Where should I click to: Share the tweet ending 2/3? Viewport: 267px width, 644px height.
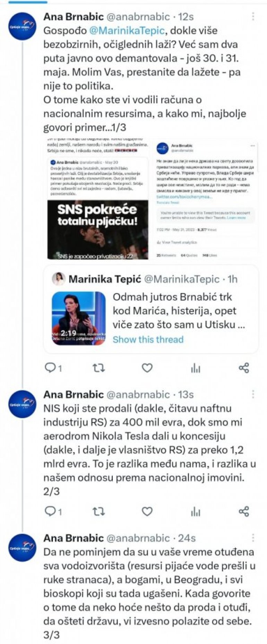[244, 511]
